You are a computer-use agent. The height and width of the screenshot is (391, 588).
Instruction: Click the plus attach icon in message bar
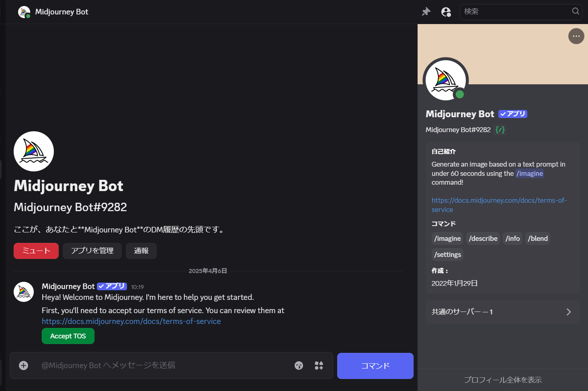tap(24, 365)
